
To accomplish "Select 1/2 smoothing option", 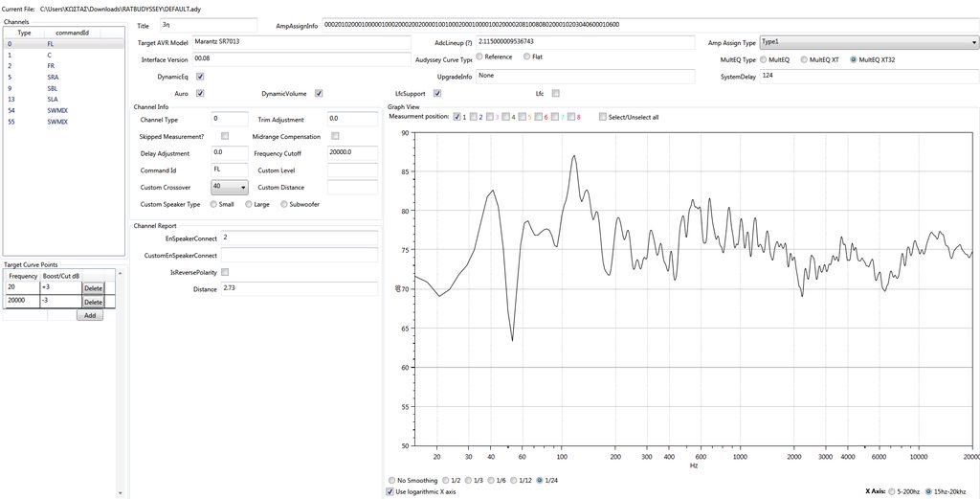I will point(446,480).
